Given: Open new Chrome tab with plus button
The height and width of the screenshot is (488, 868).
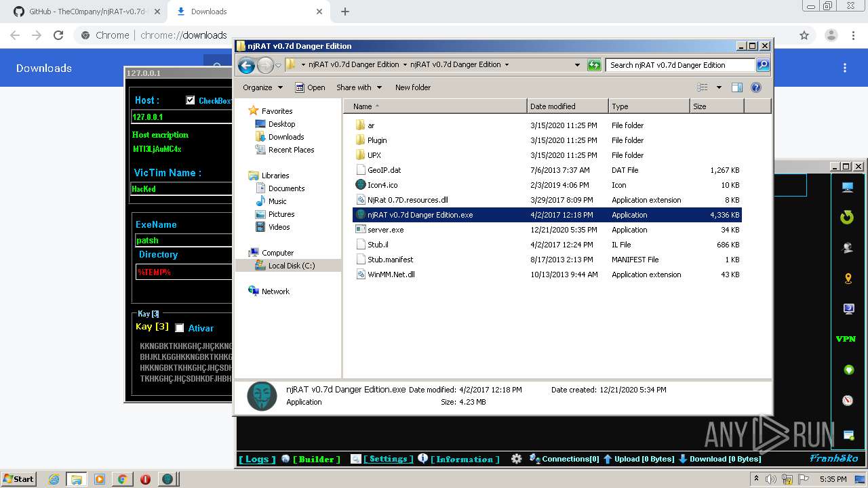Looking at the screenshot, I should [345, 12].
